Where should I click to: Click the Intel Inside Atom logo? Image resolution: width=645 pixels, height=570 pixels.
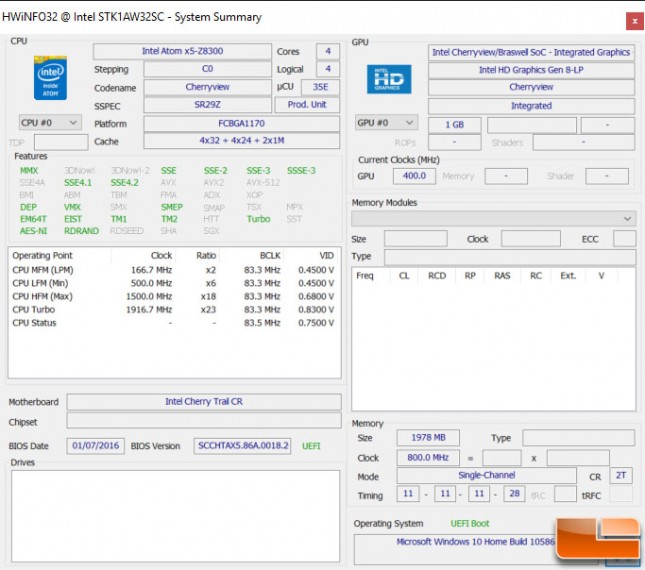pos(50,78)
